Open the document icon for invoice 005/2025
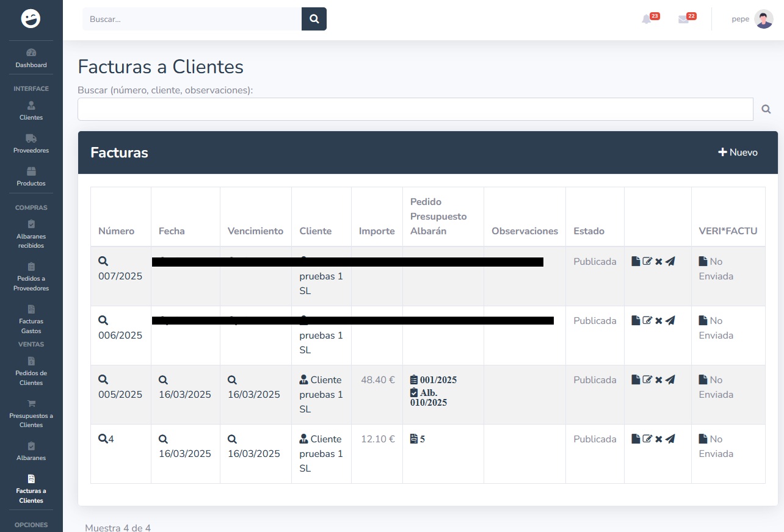Screen dimensions: 784x532 636,379
